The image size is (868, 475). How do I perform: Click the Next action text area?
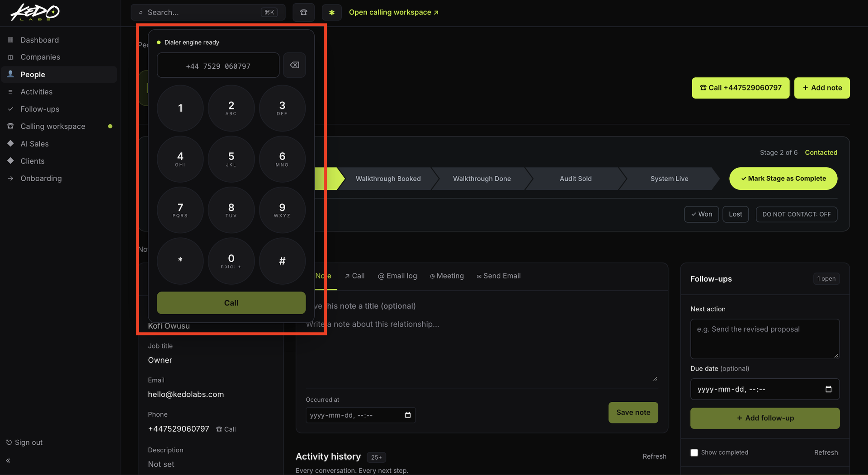click(x=765, y=339)
